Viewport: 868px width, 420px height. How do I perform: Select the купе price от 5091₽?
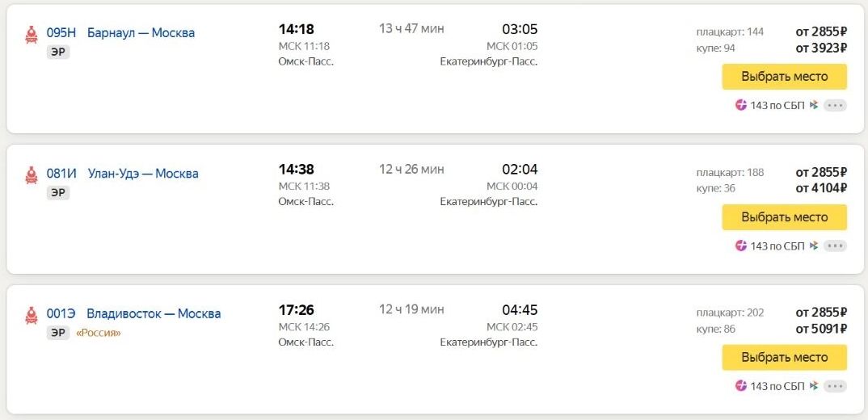pos(820,329)
